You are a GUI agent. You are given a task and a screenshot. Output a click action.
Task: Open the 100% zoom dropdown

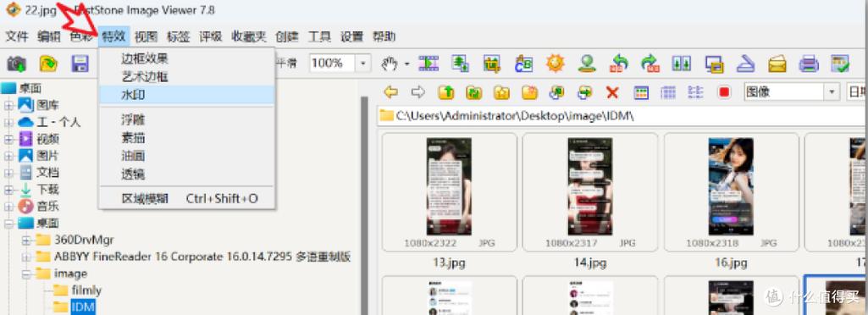tap(362, 64)
